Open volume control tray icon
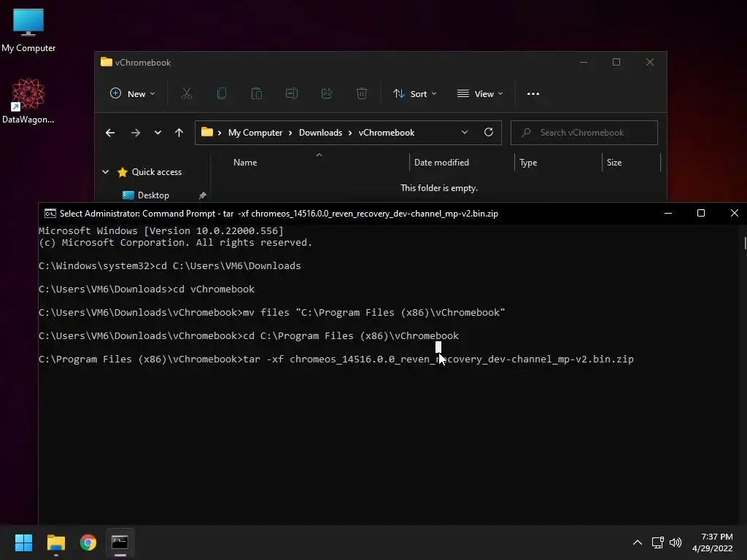Screen dimensions: 747x560 point(676,542)
